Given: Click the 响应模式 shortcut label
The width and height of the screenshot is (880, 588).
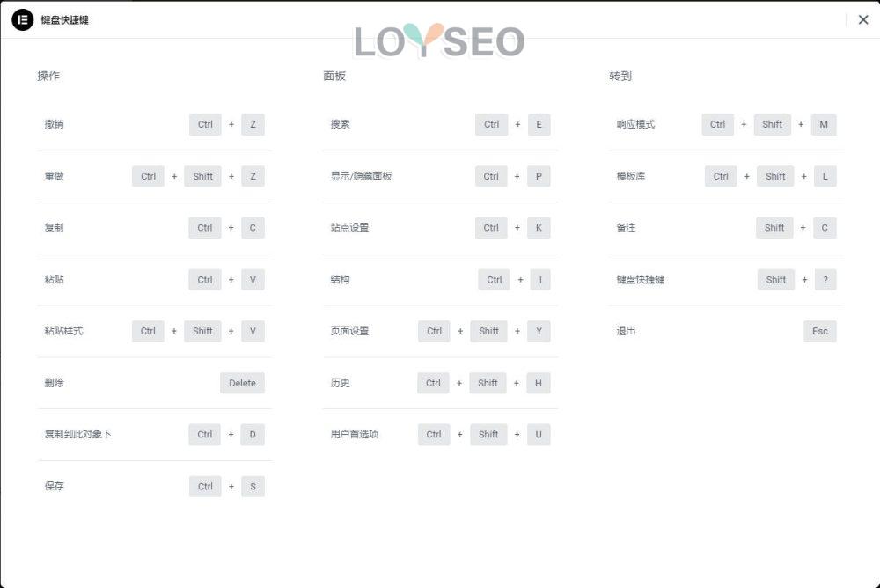Looking at the screenshot, I should pyautogui.click(x=636, y=124).
